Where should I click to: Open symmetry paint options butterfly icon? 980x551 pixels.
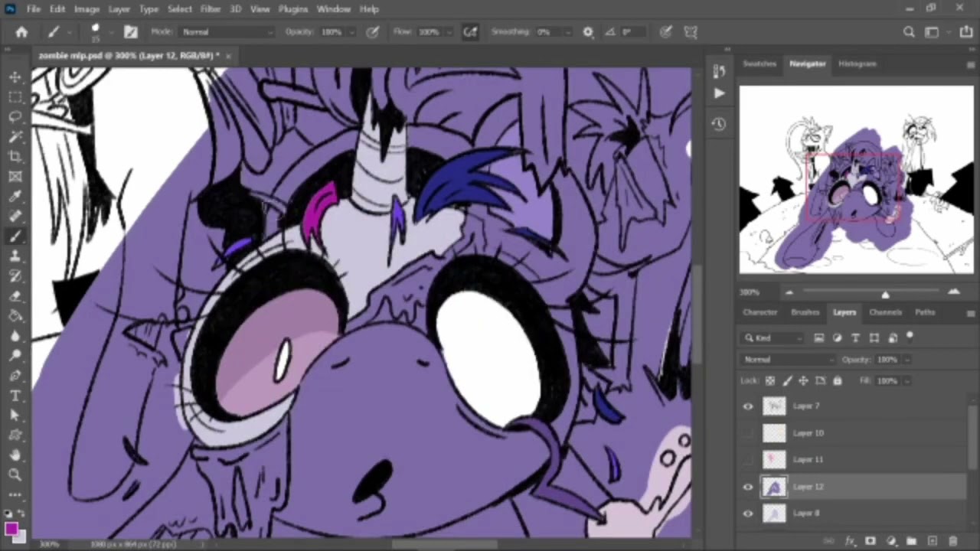point(691,32)
